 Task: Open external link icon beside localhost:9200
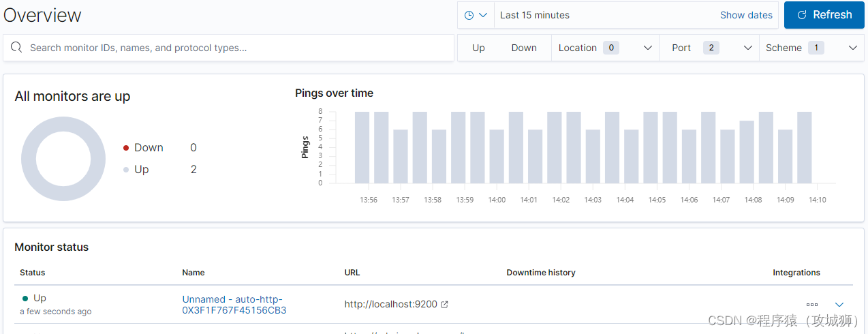(x=445, y=305)
